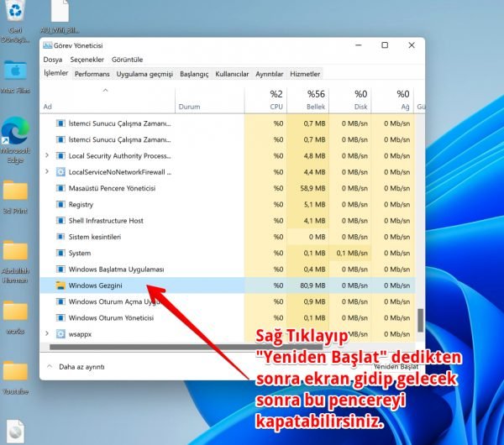Switch to the Başlangıç tab
This screenshot has width=504, height=445.
click(194, 74)
